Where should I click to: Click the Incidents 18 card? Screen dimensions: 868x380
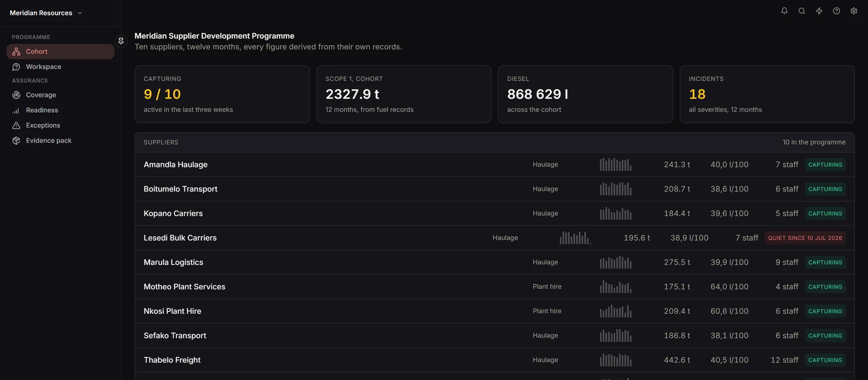click(x=767, y=94)
